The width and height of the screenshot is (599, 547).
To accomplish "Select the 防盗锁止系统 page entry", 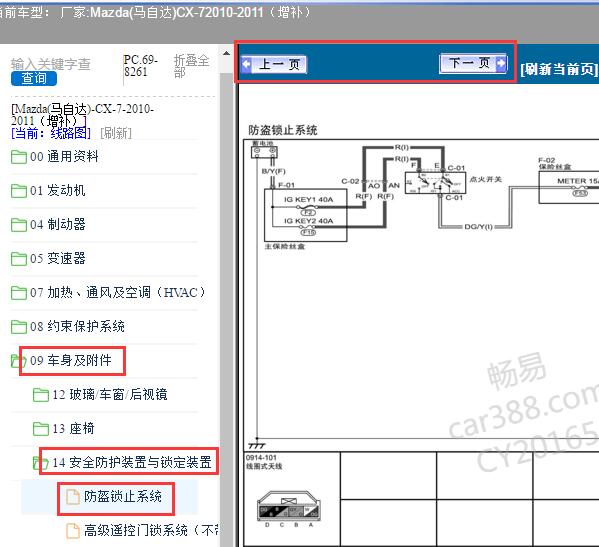I will (123, 496).
